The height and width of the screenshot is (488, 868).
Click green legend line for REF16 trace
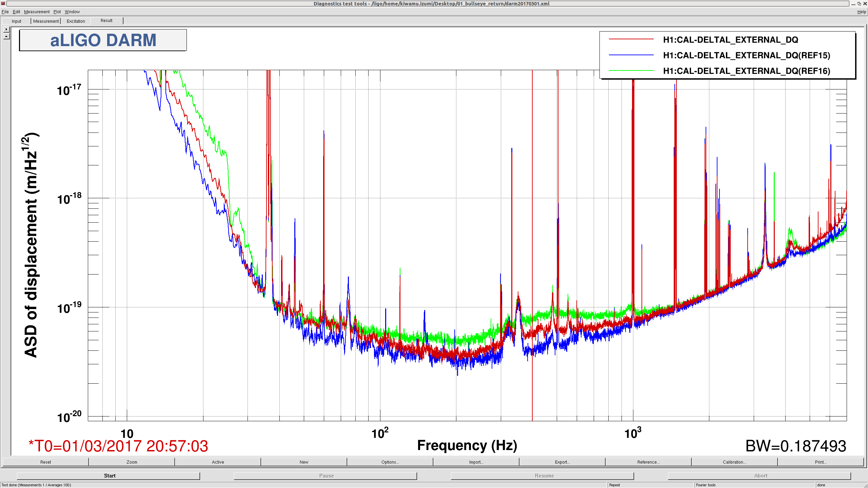pos(631,70)
